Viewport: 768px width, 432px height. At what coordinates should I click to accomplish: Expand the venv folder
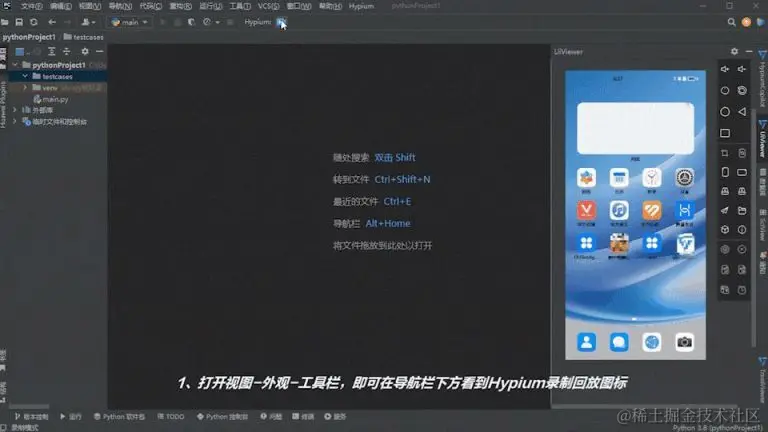click(x=25, y=88)
